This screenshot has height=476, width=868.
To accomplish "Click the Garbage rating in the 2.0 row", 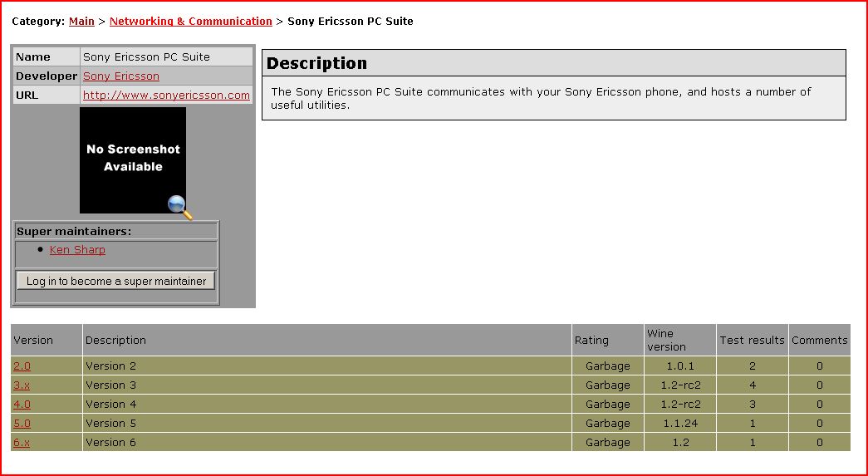I will click(608, 366).
